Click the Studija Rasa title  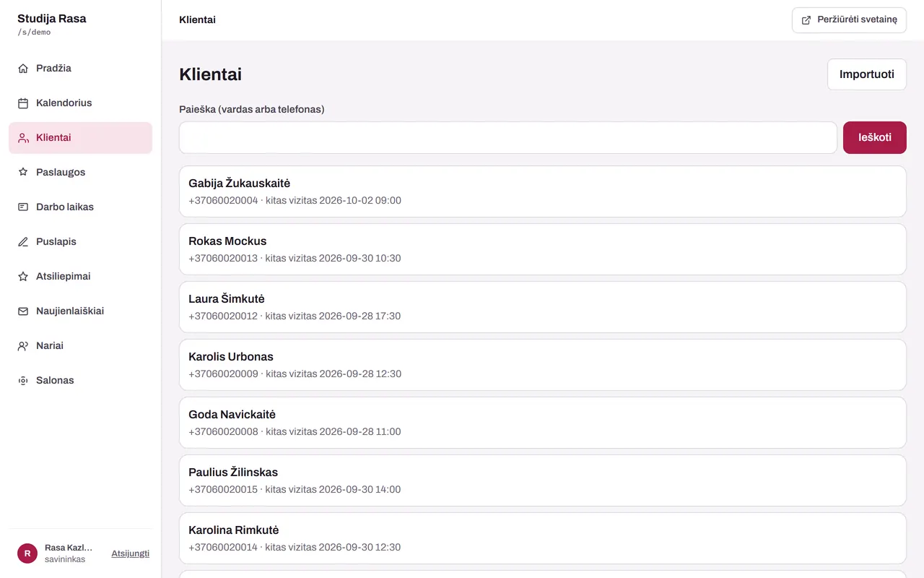[x=52, y=19]
